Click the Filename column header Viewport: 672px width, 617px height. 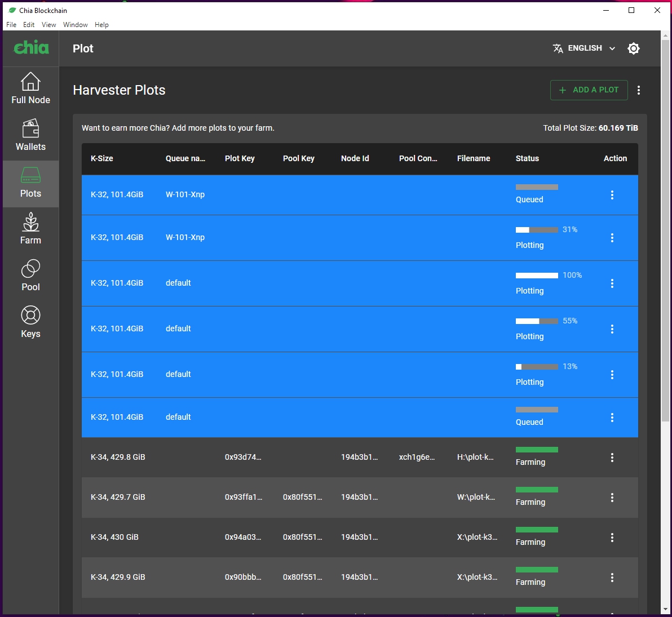474,158
